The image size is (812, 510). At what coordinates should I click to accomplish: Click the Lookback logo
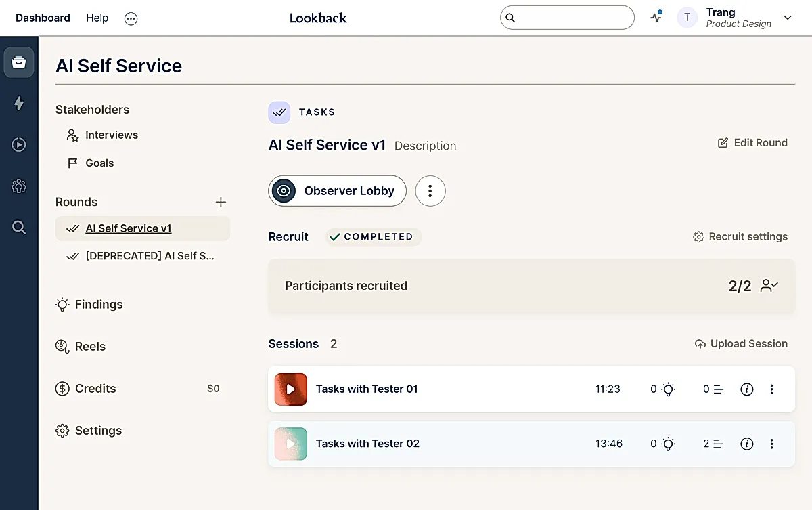(318, 18)
